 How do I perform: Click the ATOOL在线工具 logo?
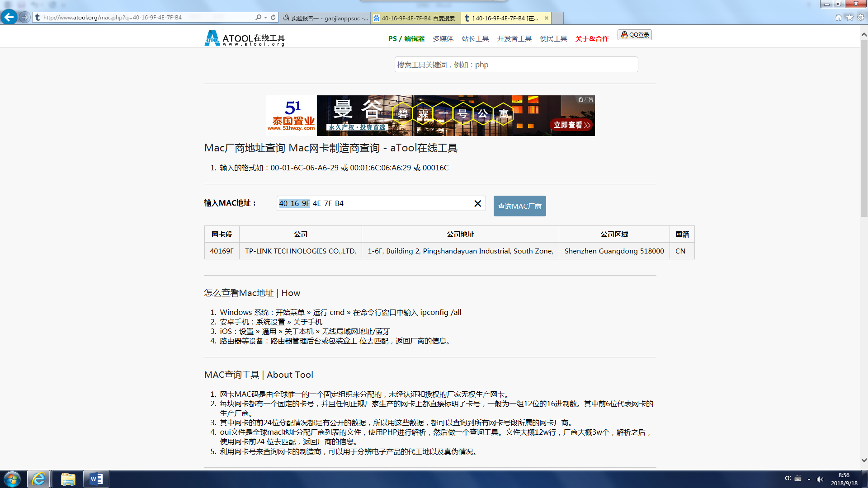(x=245, y=38)
